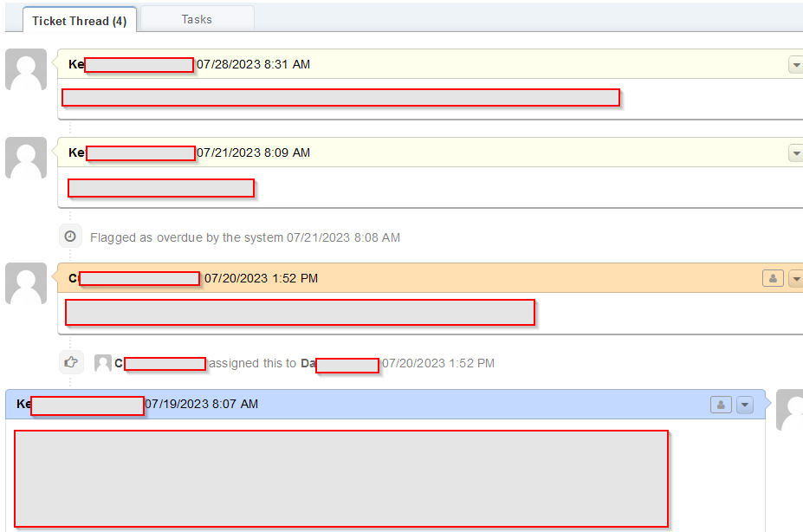
Task: Expand dropdown arrow on 07/19/2023 8:07 AM message
Action: click(744, 405)
